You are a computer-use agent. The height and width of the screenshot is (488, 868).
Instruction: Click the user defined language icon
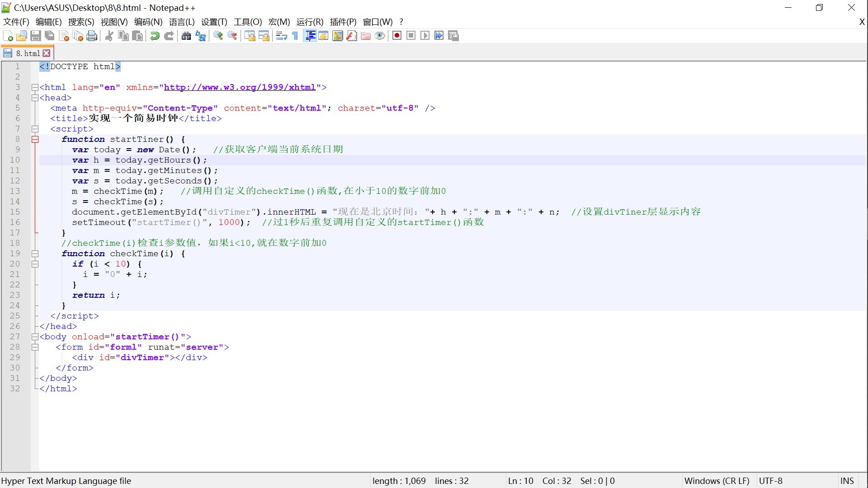tap(323, 36)
